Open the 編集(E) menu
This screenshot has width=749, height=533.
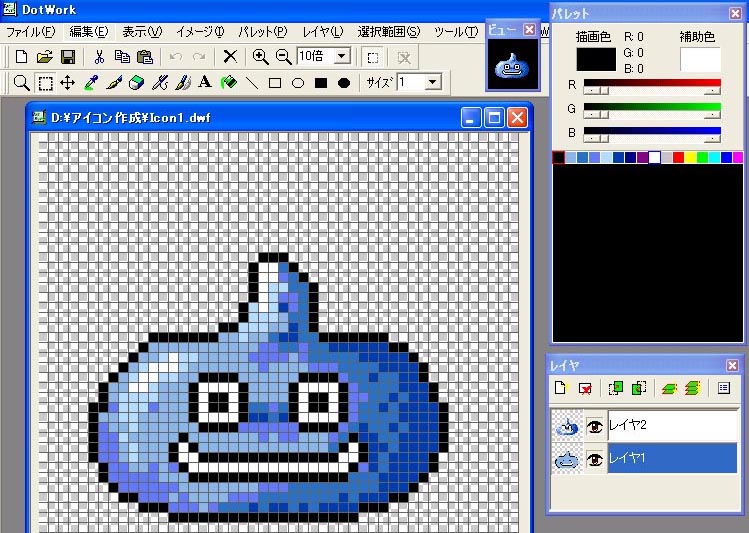click(89, 32)
